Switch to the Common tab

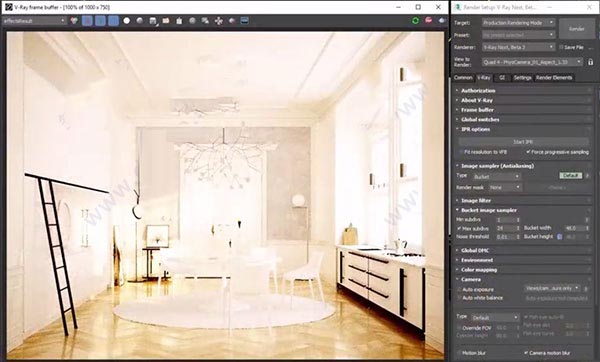coord(463,78)
